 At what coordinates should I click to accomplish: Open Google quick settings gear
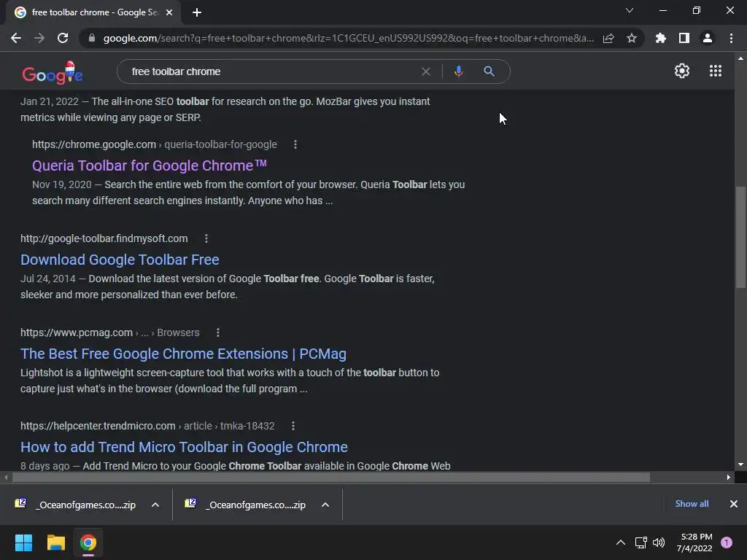click(682, 71)
